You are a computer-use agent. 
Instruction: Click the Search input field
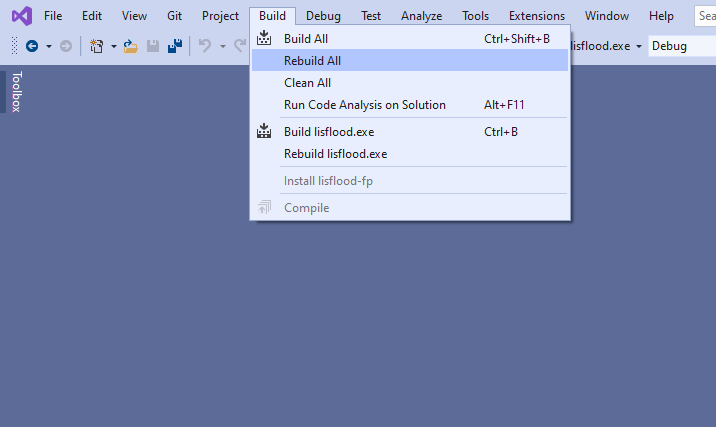tap(705, 16)
